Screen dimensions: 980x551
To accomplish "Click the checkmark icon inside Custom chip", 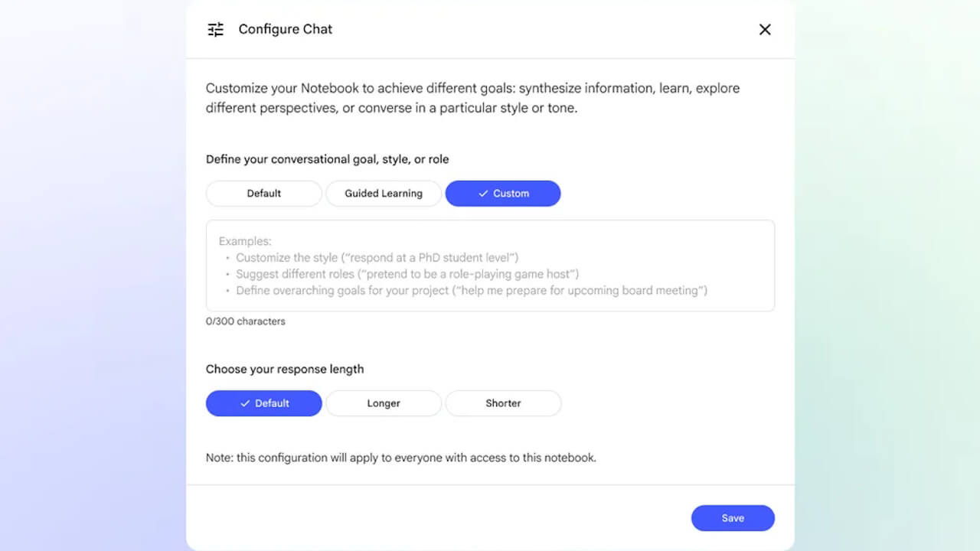I will click(x=483, y=194).
